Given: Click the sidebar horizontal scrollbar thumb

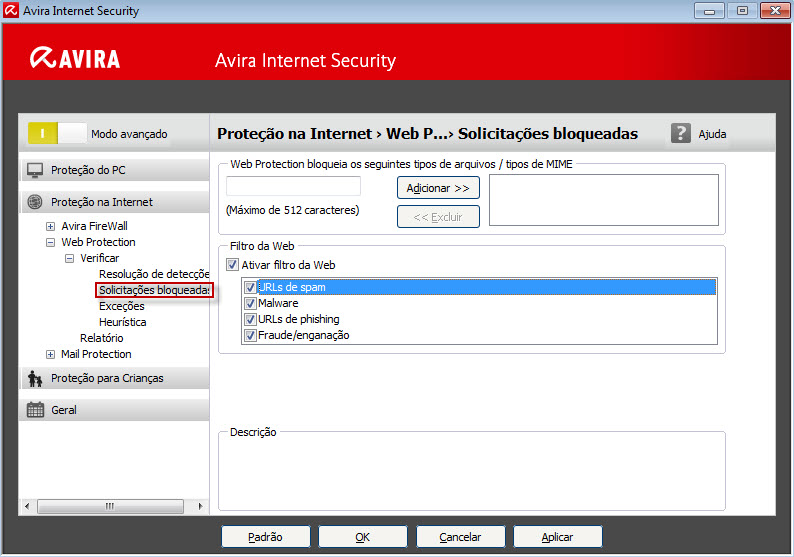Looking at the screenshot, I should (110, 506).
